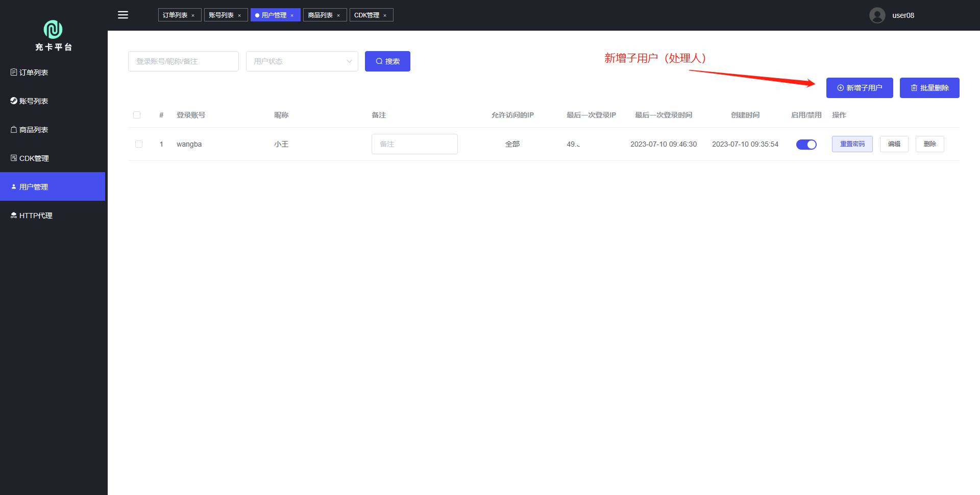Check the select-all header checkbox
Viewport: 980px width, 495px height.
tap(137, 115)
